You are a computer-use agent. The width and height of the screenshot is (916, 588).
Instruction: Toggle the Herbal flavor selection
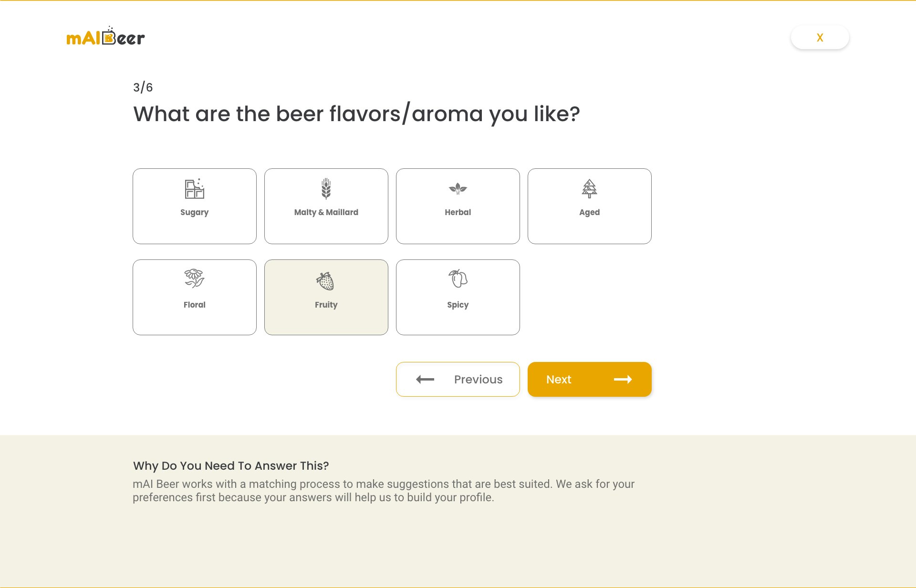[458, 206]
